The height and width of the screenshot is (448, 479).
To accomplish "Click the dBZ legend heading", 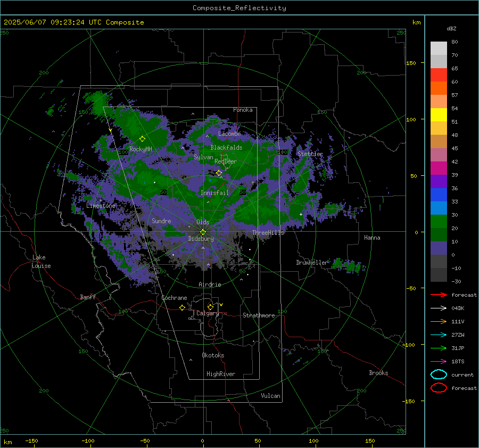I will click(451, 28).
